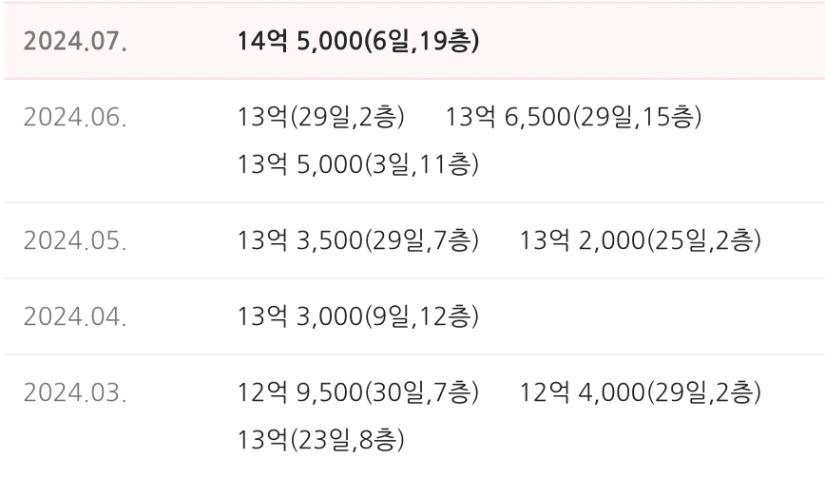
Task: Open the 12억 9,500(30일,7층) transaction
Action: [x=358, y=392]
